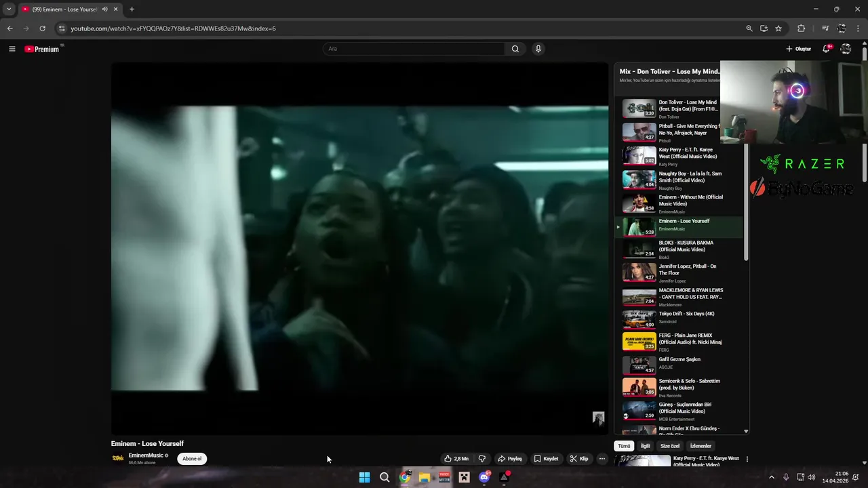Open the YouTube account avatar menu
Image resolution: width=868 pixels, height=488 pixels.
point(846,49)
